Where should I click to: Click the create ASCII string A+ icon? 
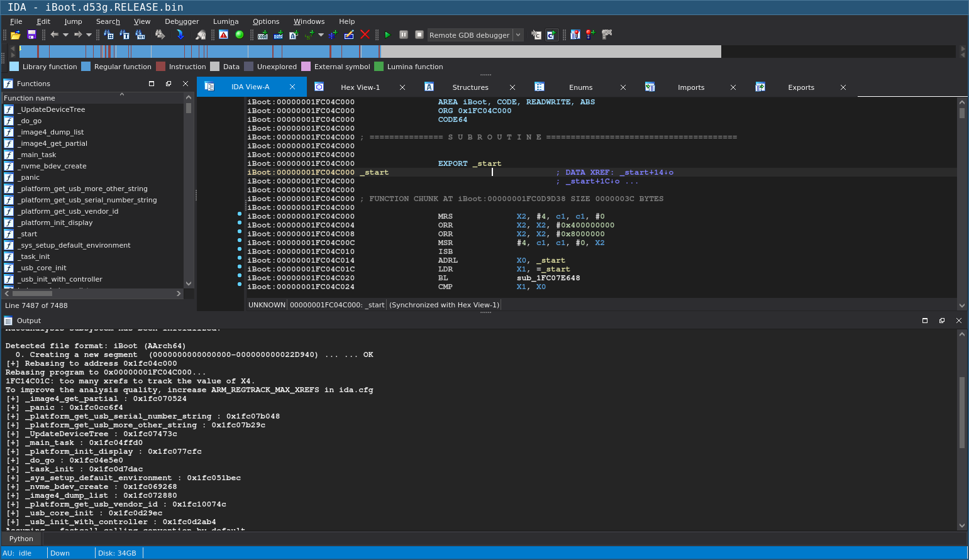pyautogui.click(x=294, y=35)
